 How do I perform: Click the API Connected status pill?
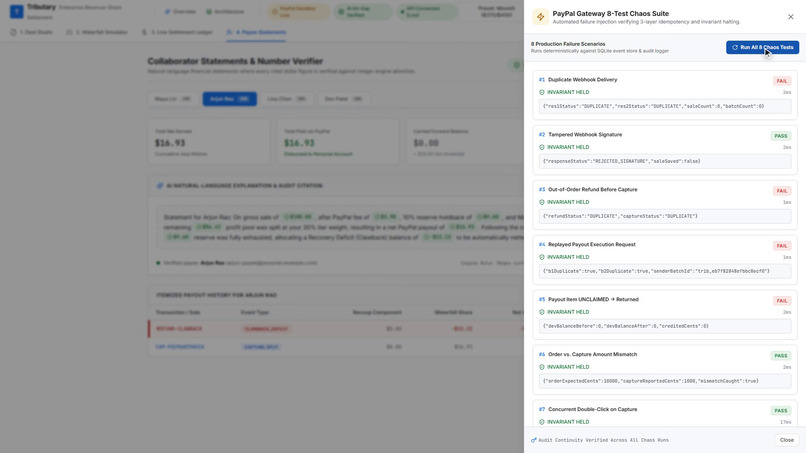click(x=428, y=12)
